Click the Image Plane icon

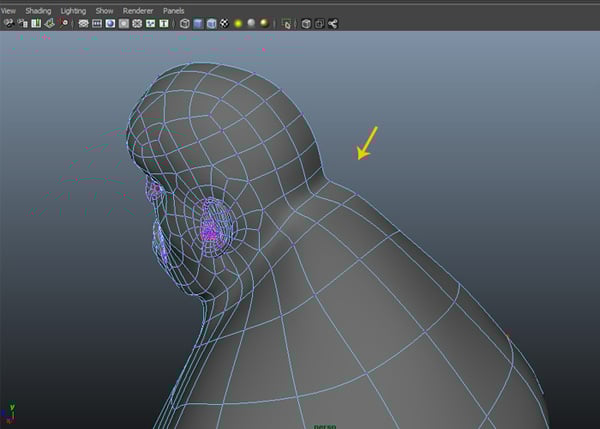48,23
